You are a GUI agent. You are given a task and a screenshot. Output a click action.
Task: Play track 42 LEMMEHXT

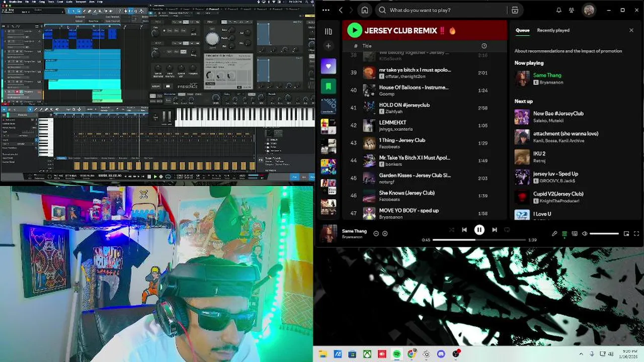pos(424,125)
